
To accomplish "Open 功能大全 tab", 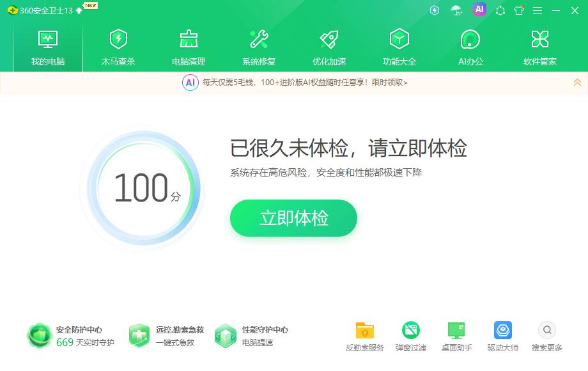I will coord(399,47).
